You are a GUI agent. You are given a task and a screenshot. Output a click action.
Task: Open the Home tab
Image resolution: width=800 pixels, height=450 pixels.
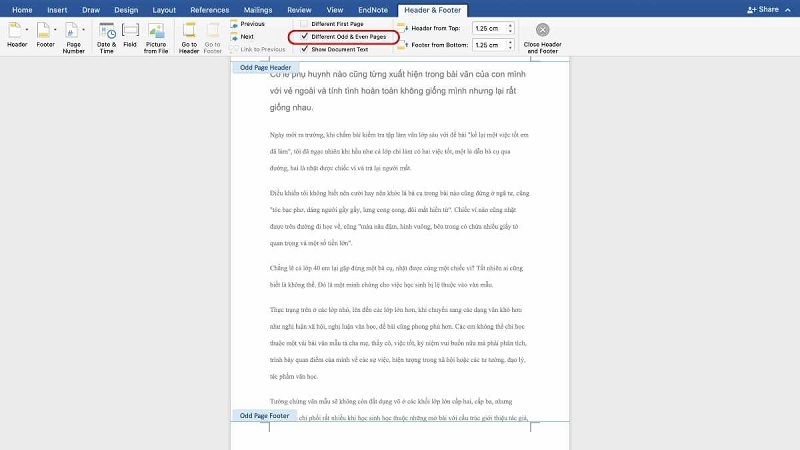pos(22,10)
